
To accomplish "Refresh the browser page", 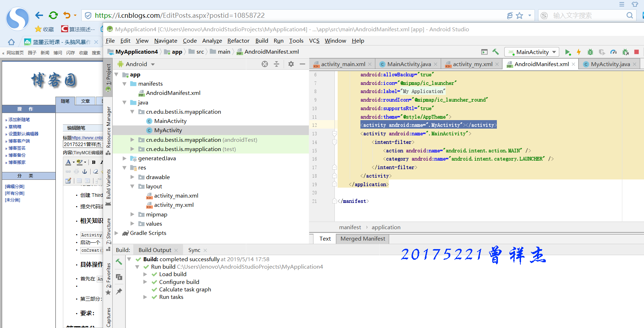I will pyautogui.click(x=53, y=15).
